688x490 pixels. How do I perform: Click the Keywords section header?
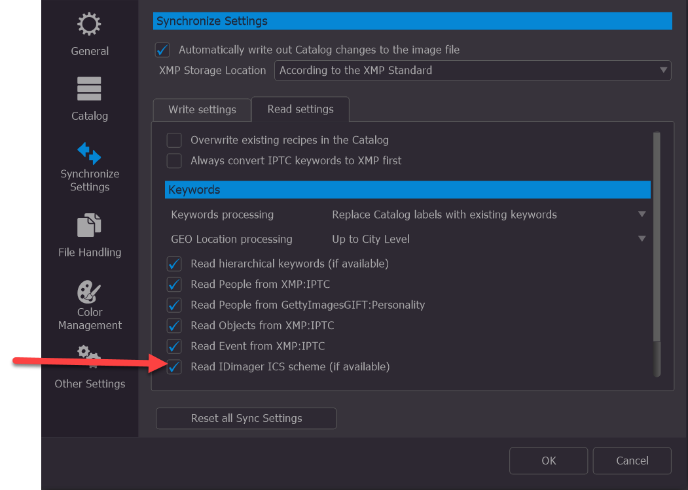point(408,190)
